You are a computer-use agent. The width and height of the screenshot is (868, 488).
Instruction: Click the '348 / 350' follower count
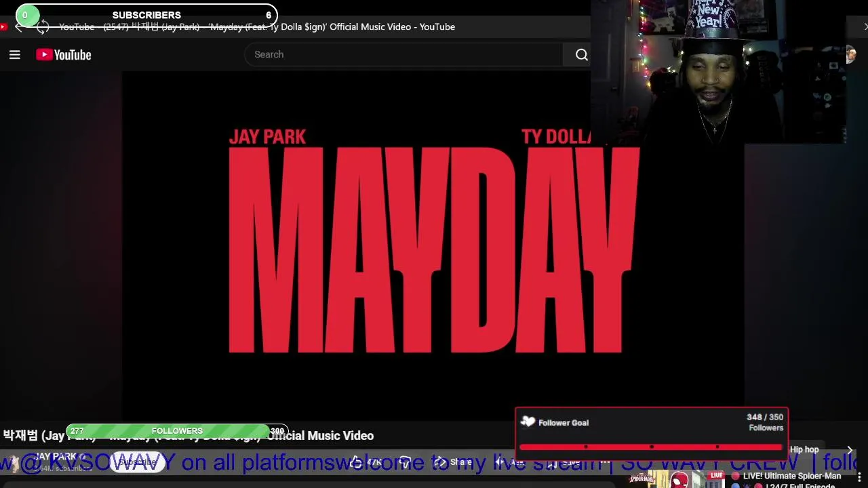765,418
